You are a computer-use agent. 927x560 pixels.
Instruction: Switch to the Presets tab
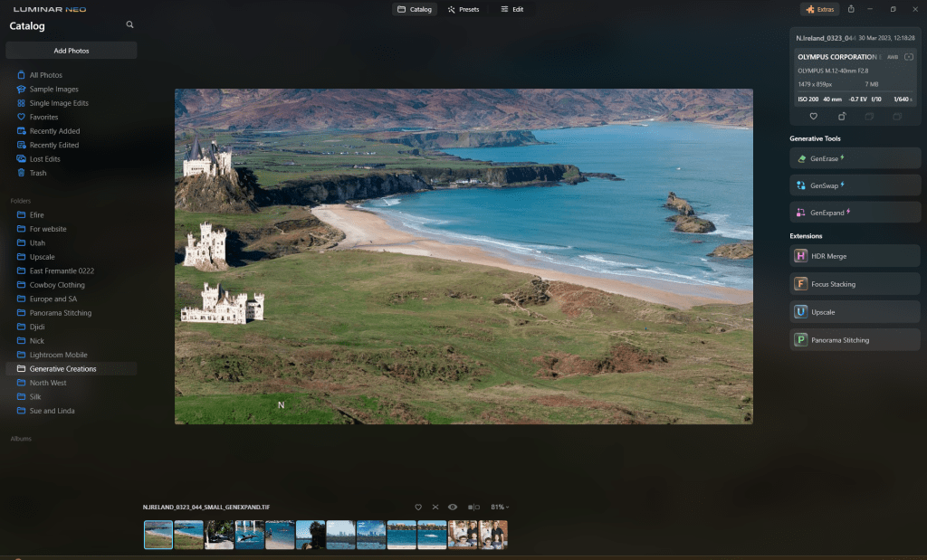coord(466,9)
